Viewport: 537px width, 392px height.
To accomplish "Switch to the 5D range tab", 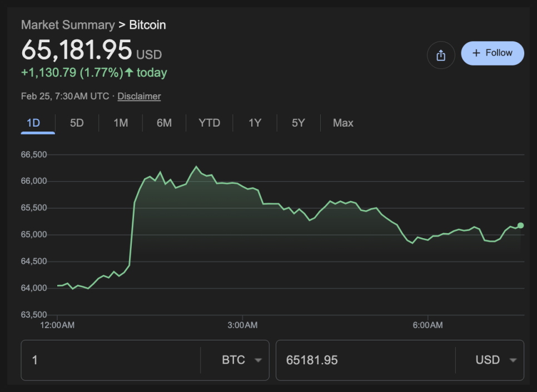I will (x=77, y=123).
